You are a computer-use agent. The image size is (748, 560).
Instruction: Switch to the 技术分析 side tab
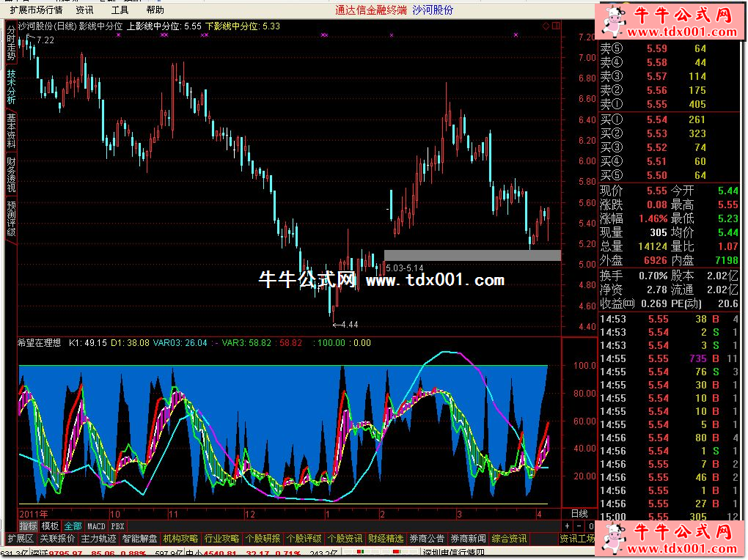(11, 88)
